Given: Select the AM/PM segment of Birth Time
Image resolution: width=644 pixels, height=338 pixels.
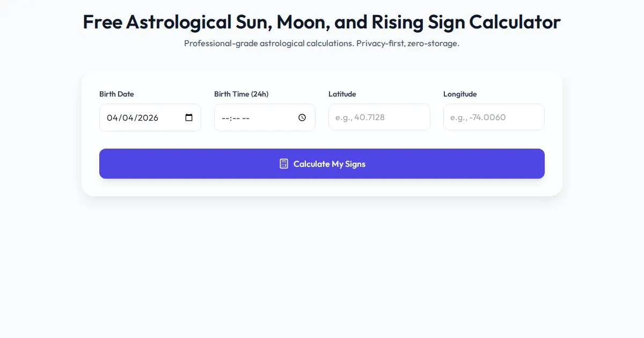Looking at the screenshot, I should tap(246, 117).
